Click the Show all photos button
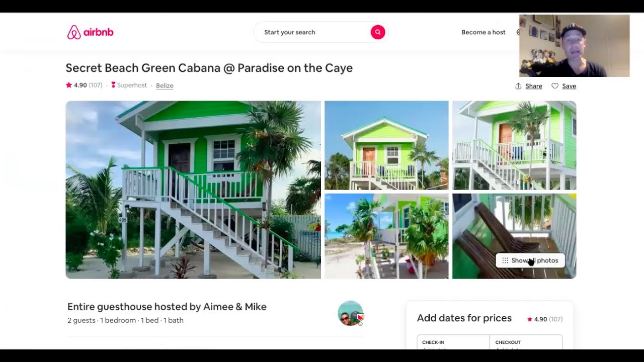 [530, 260]
